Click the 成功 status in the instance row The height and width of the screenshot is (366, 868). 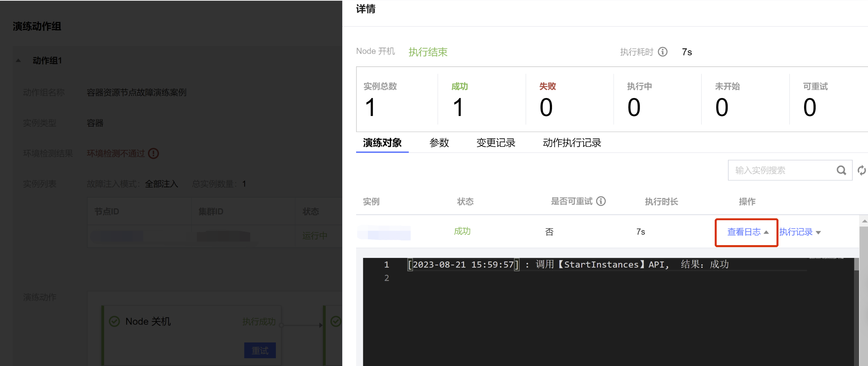[462, 231]
